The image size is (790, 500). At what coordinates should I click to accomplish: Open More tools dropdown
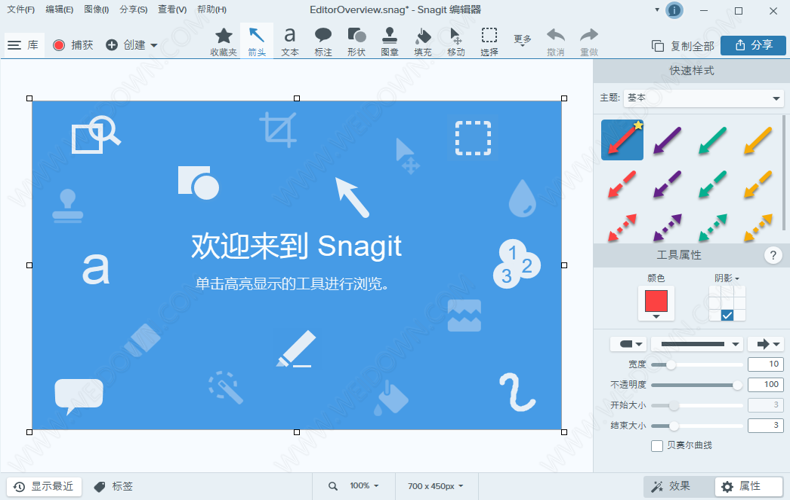point(522,40)
